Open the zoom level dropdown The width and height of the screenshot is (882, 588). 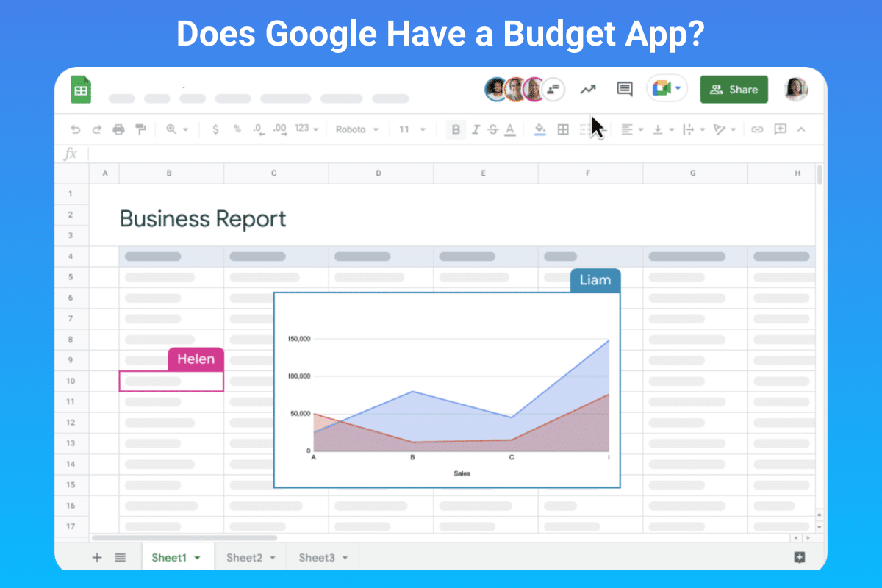pos(177,129)
